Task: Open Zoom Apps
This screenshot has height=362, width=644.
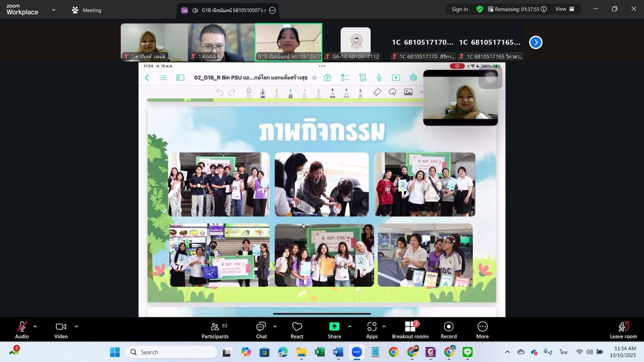Action: (x=371, y=330)
